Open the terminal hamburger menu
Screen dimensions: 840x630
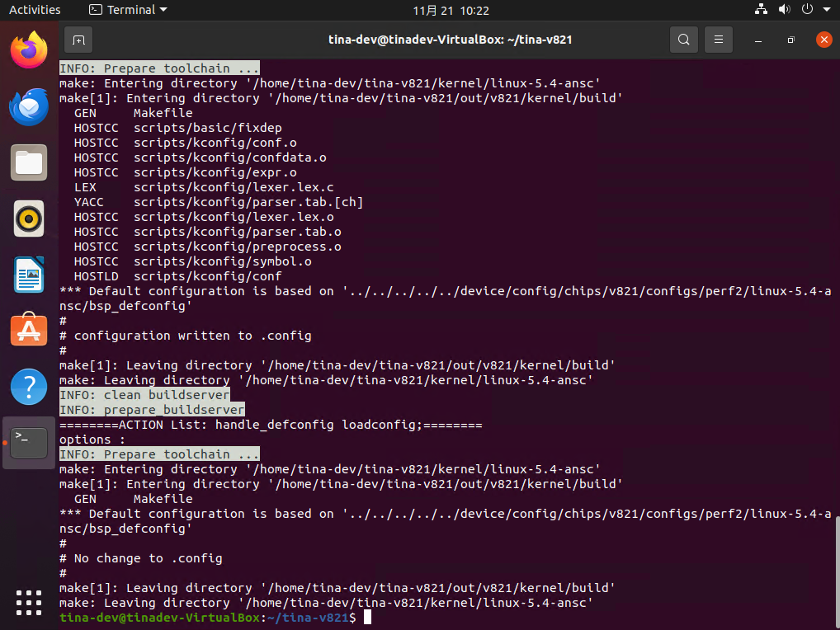tap(719, 40)
